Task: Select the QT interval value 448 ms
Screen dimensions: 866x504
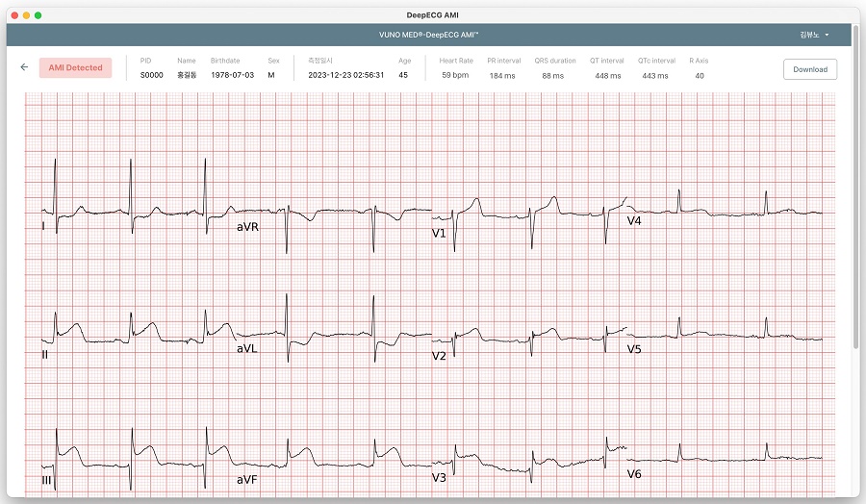Action: pos(608,75)
